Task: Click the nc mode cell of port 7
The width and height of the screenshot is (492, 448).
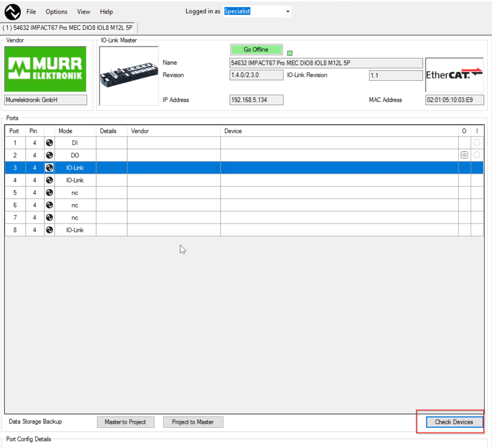Action: click(75, 217)
